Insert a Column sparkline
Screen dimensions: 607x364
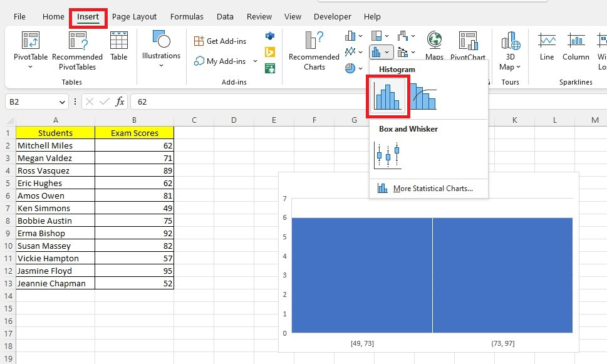(575, 50)
